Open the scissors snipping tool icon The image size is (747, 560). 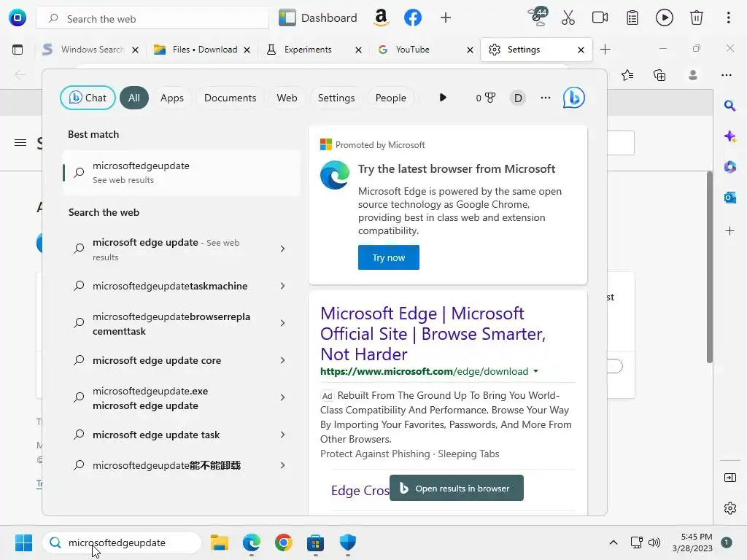[x=568, y=17]
